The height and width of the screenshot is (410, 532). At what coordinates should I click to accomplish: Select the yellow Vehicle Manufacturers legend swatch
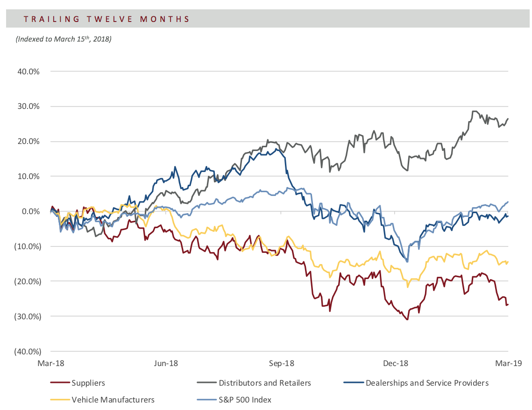pos(60,400)
